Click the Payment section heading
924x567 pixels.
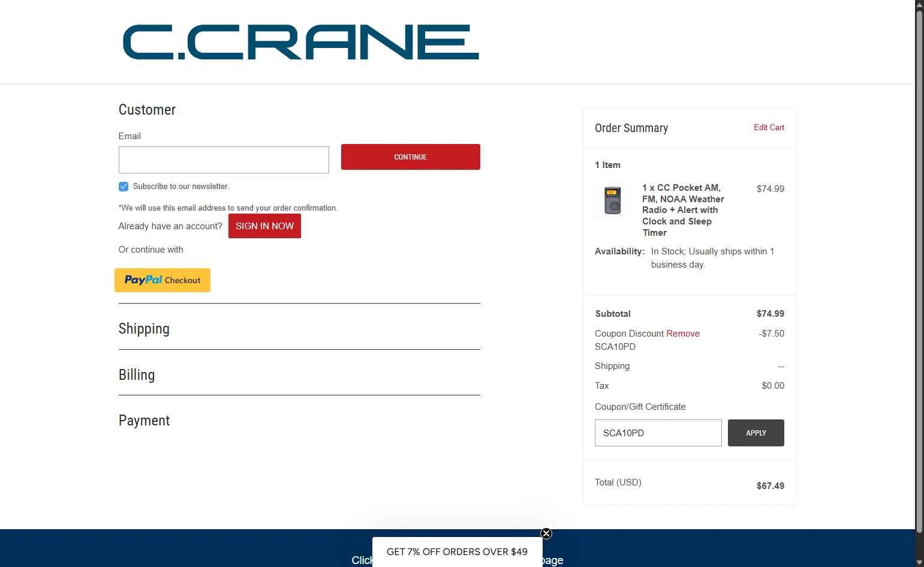(x=144, y=421)
